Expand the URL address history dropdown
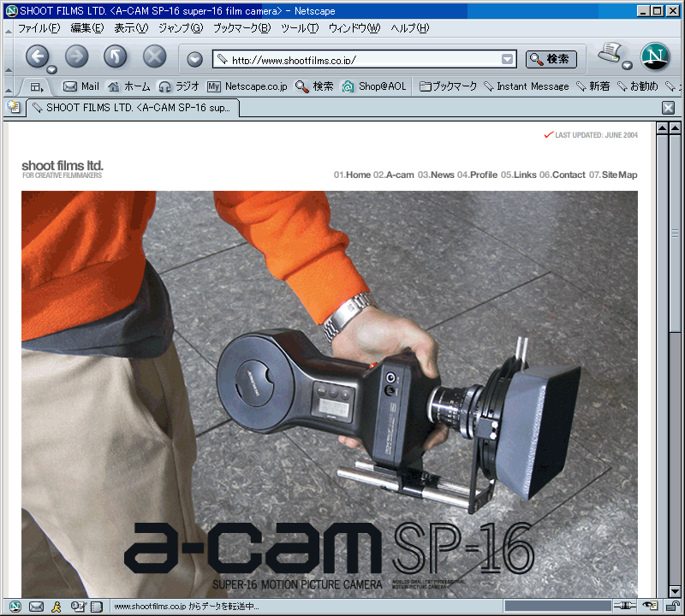 point(507,59)
